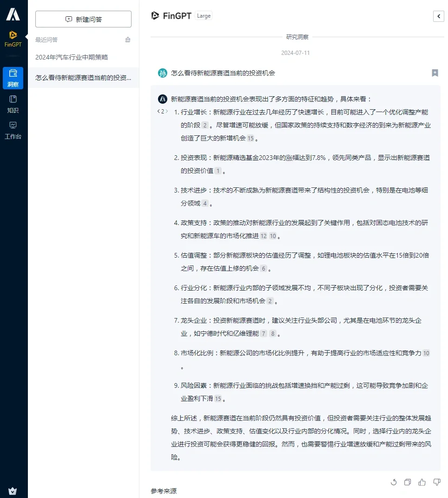This screenshot has height=498, width=448.
Task: Click the 参考来源 heading
Action: click(164, 491)
